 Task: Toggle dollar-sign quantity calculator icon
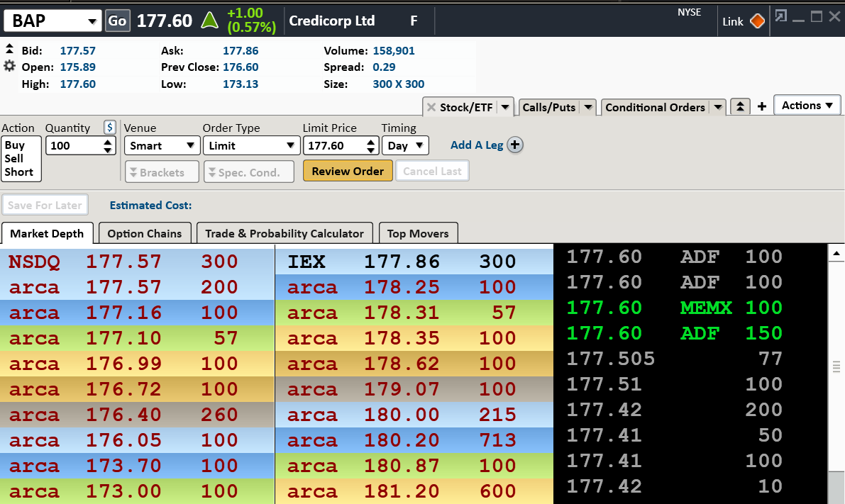point(109,127)
